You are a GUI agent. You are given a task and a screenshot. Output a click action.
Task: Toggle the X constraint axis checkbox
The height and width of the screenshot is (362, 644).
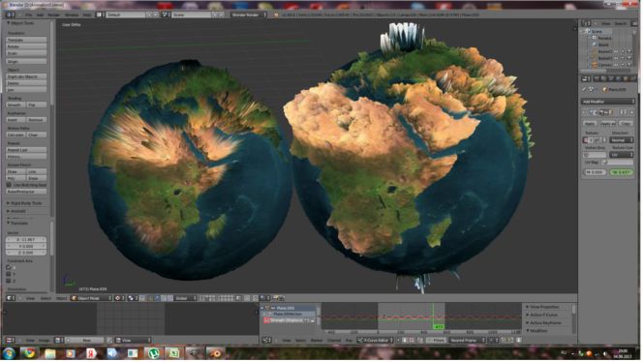click(x=8, y=268)
